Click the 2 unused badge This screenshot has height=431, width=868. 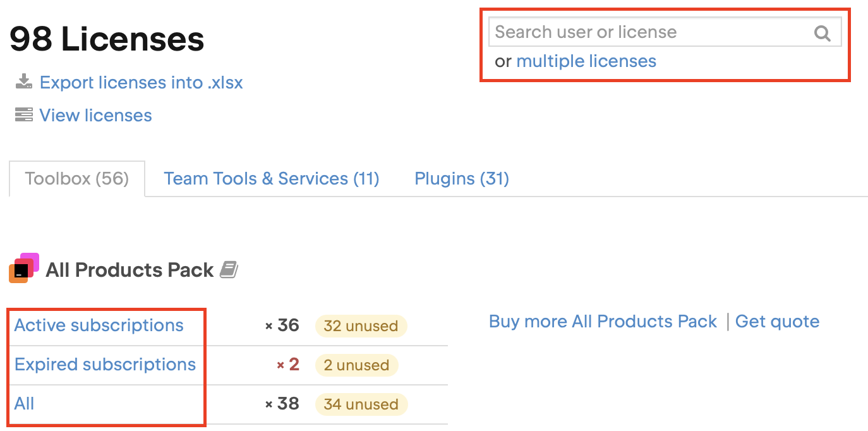coord(356,365)
